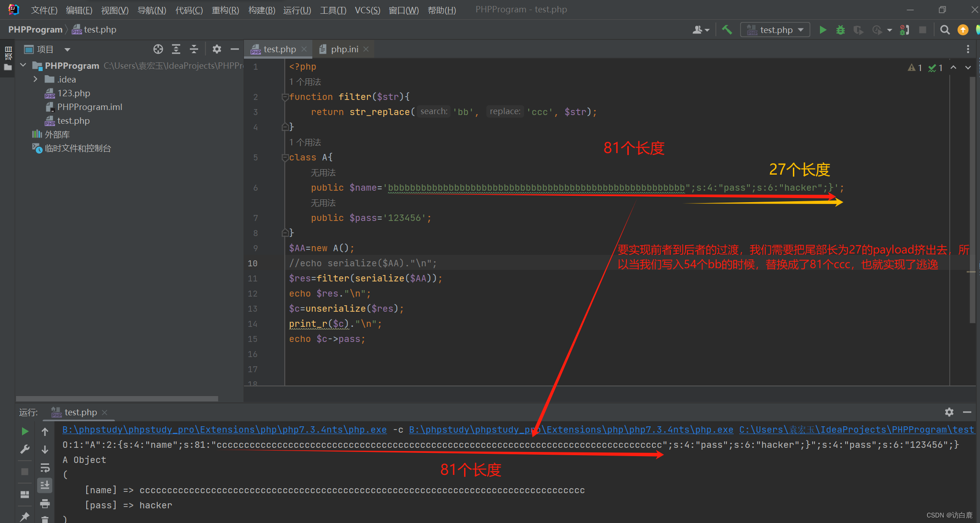Click the green Run button in top toolbar
This screenshot has height=523, width=980.
[x=823, y=30]
